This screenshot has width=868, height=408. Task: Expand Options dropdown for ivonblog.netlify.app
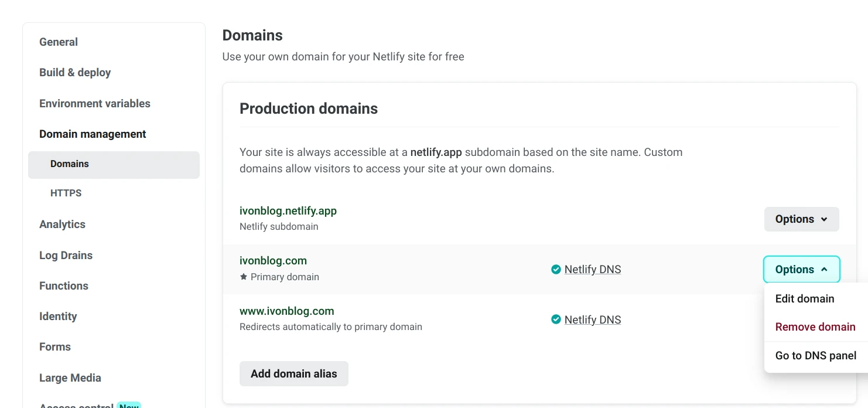801,219
